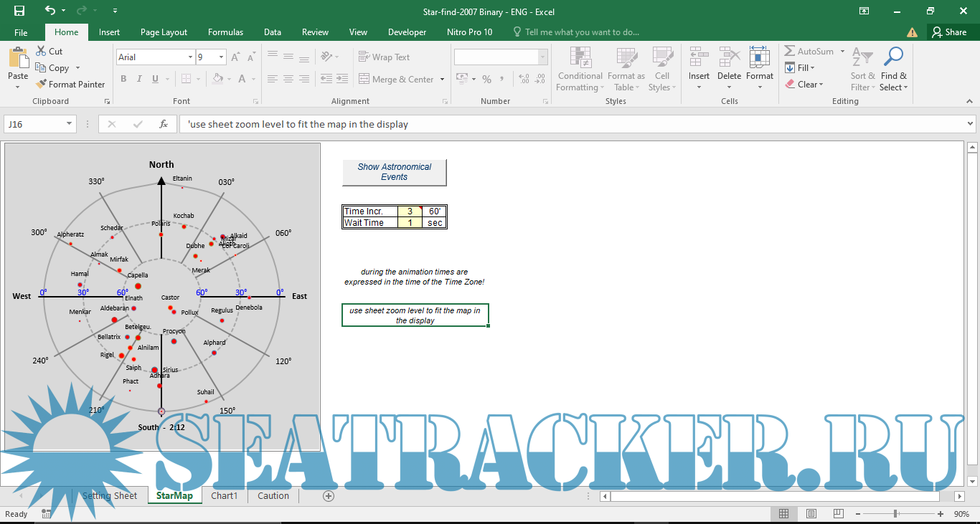Click the Undo arrow icon
This screenshot has width=980, height=524.
[x=50, y=11]
